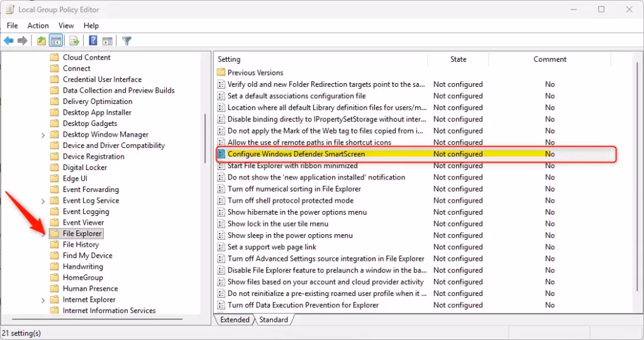Expand the Event Log Service folder

click(43, 201)
